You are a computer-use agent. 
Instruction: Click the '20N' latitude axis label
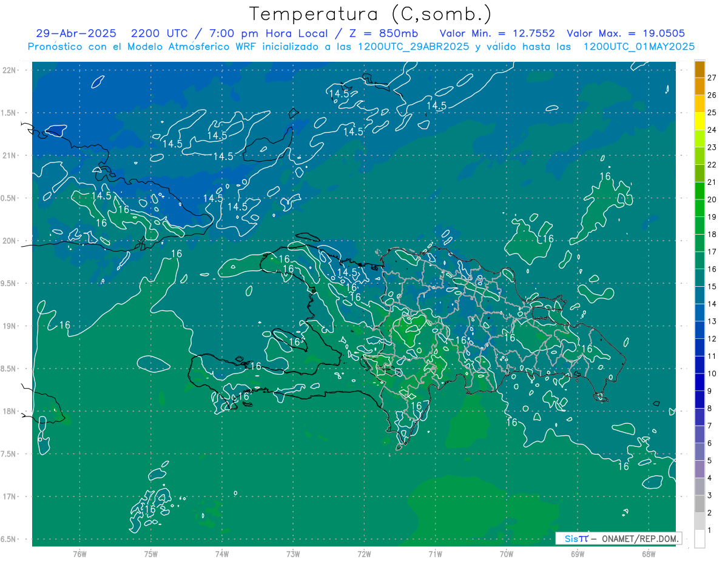click(x=10, y=241)
